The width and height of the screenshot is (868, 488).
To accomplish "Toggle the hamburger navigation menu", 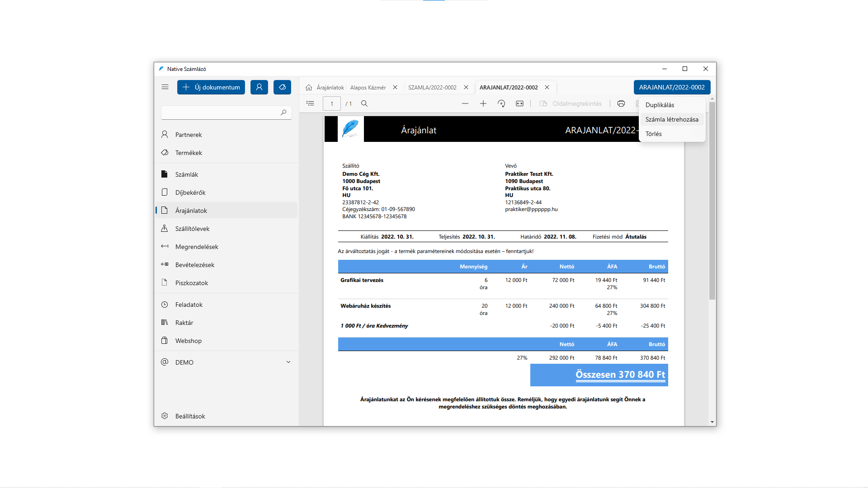I will tap(165, 87).
